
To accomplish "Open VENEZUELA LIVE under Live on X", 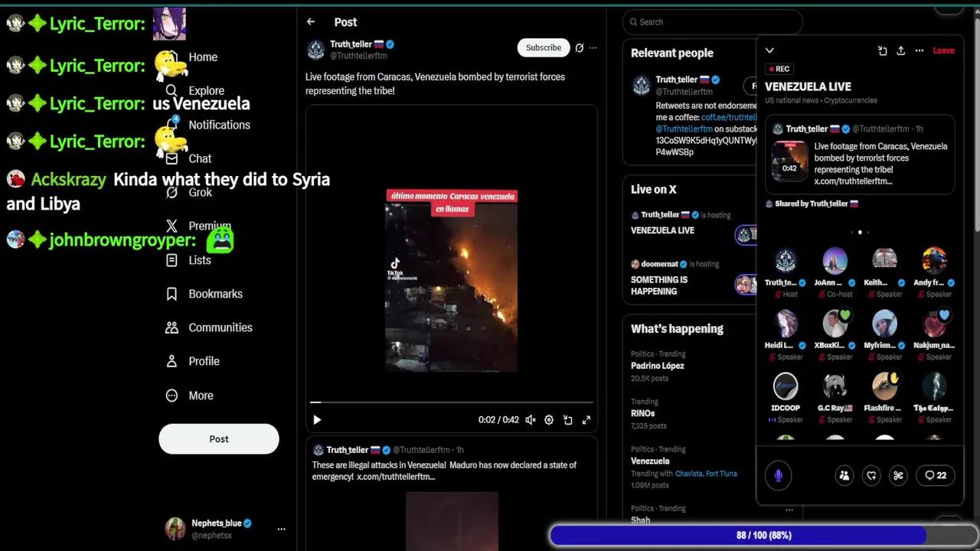I will (662, 230).
